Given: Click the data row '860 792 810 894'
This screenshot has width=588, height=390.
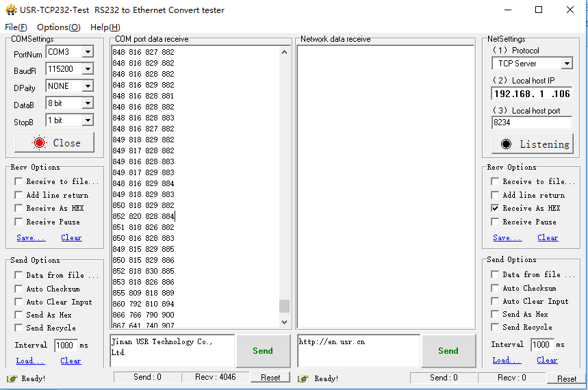Looking at the screenshot, I should coord(144,304).
